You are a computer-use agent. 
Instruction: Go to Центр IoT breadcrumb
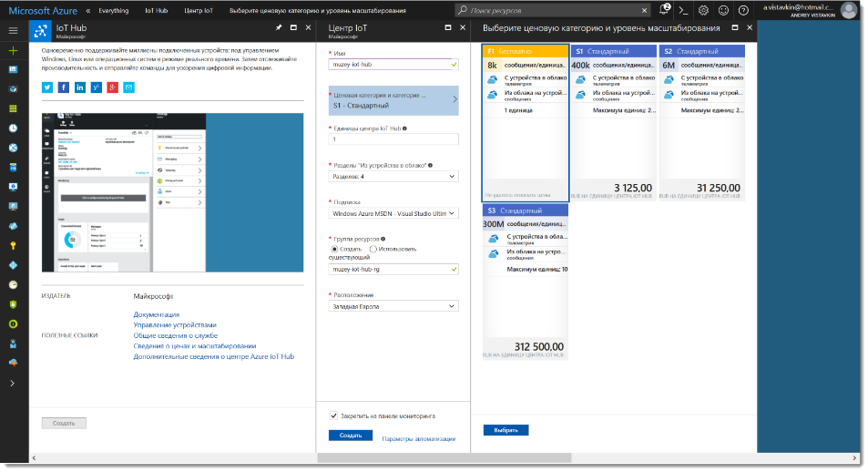click(x=199, y=11)
